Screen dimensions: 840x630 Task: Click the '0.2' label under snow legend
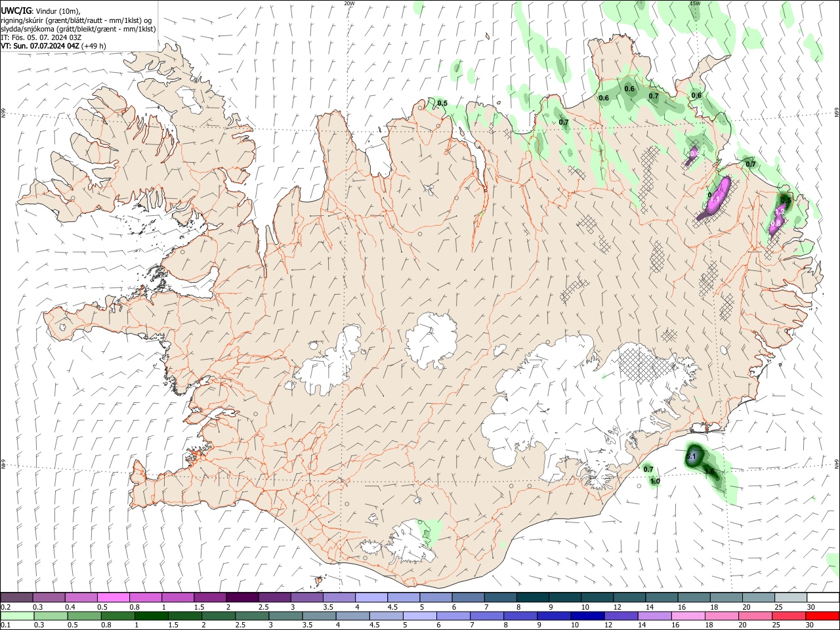click(x=6, y=607)
